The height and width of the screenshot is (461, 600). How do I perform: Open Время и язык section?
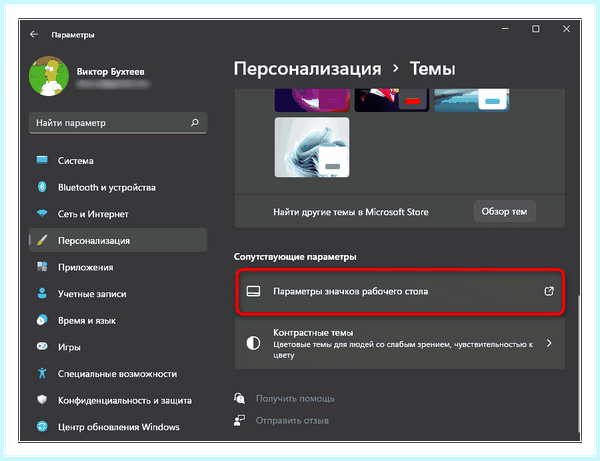pyautogui.click(x=118, y=320)
